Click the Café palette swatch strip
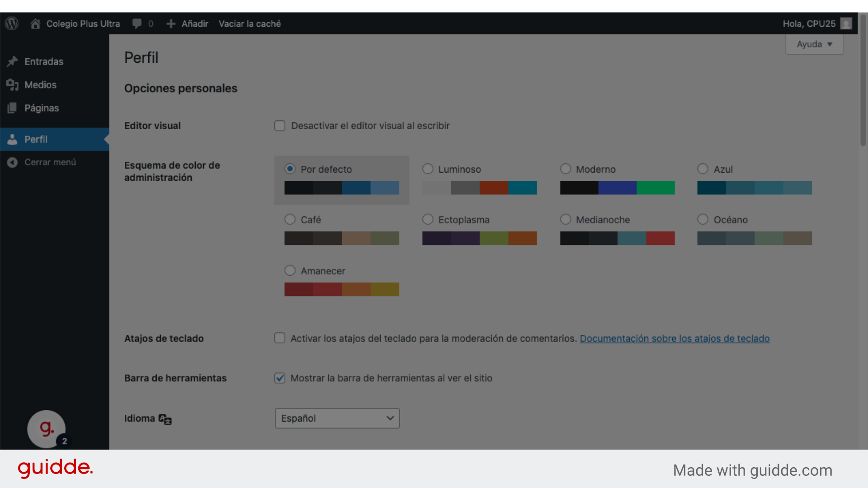Image resolution: width=868 pixels, height=488 pixels. click(x=342, y=238)
